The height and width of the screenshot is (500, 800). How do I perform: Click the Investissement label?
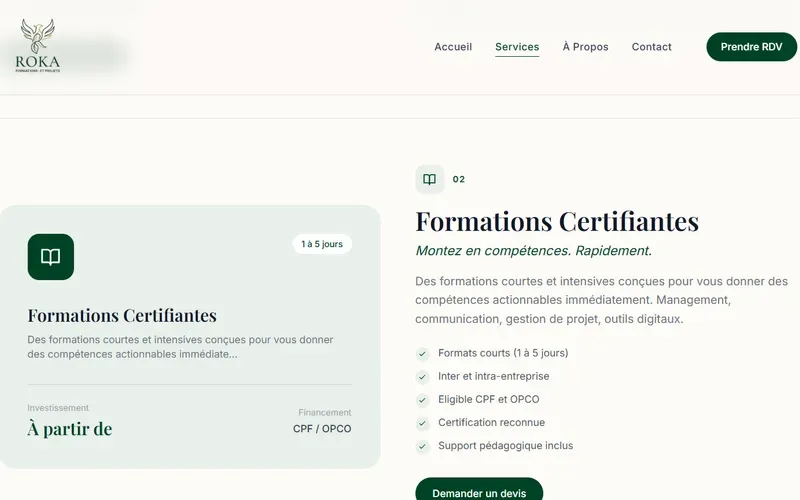click(x=58, y=408)
